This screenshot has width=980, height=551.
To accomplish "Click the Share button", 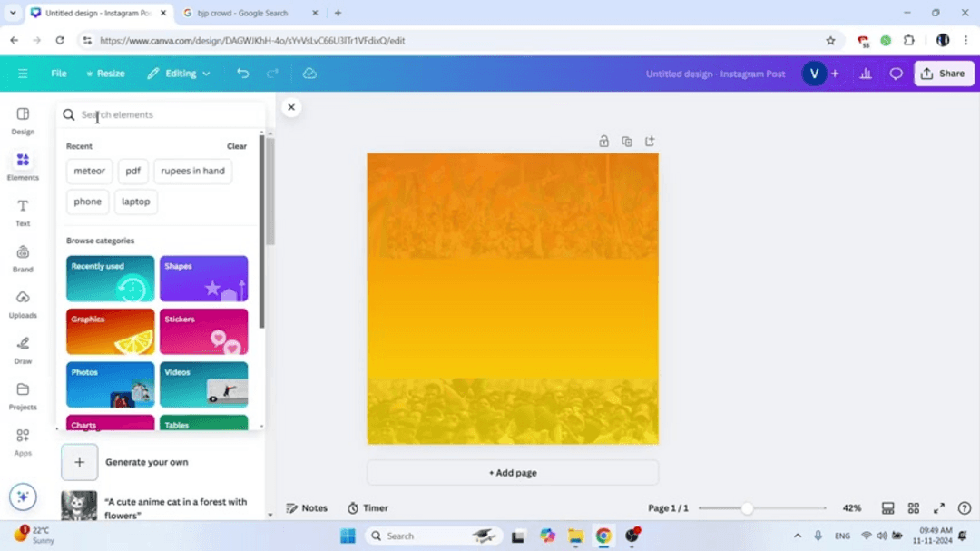I will click(x=943, y=74).
